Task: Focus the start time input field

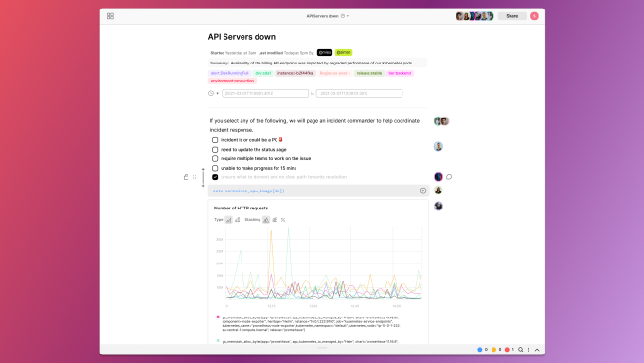Action: 265,93
